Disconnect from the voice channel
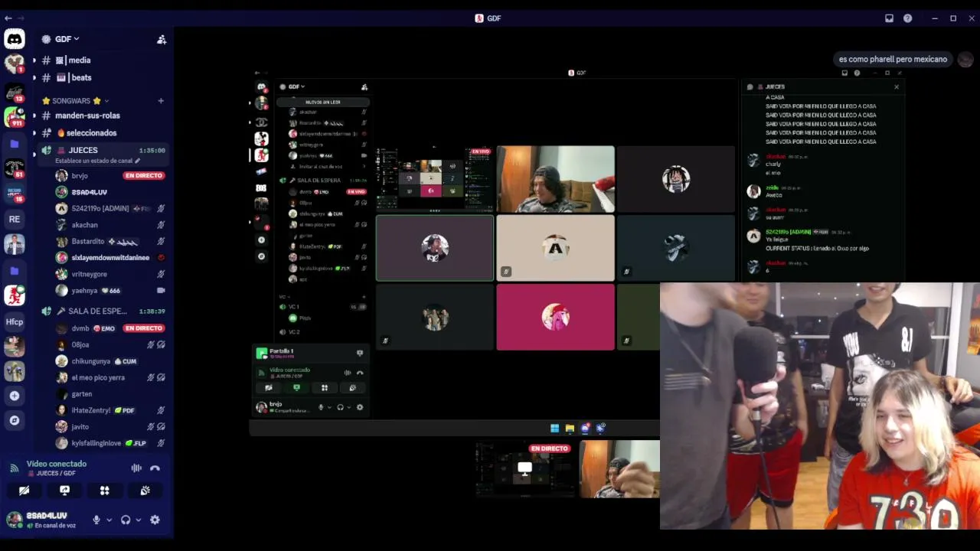This screenshot has width=980, height=551. 155,468
